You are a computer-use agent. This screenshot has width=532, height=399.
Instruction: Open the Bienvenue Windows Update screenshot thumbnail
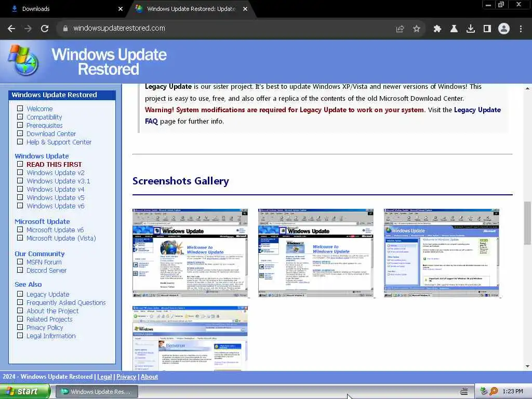point(190,338)
